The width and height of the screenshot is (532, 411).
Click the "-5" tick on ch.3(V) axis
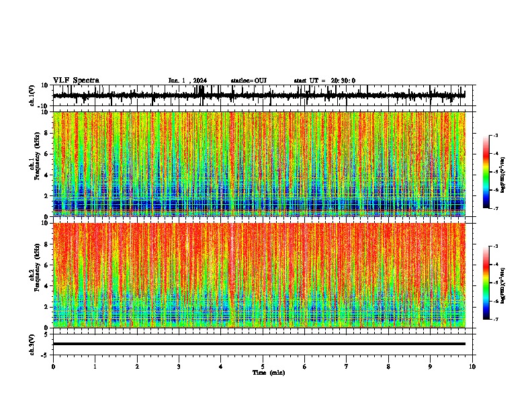46,355
